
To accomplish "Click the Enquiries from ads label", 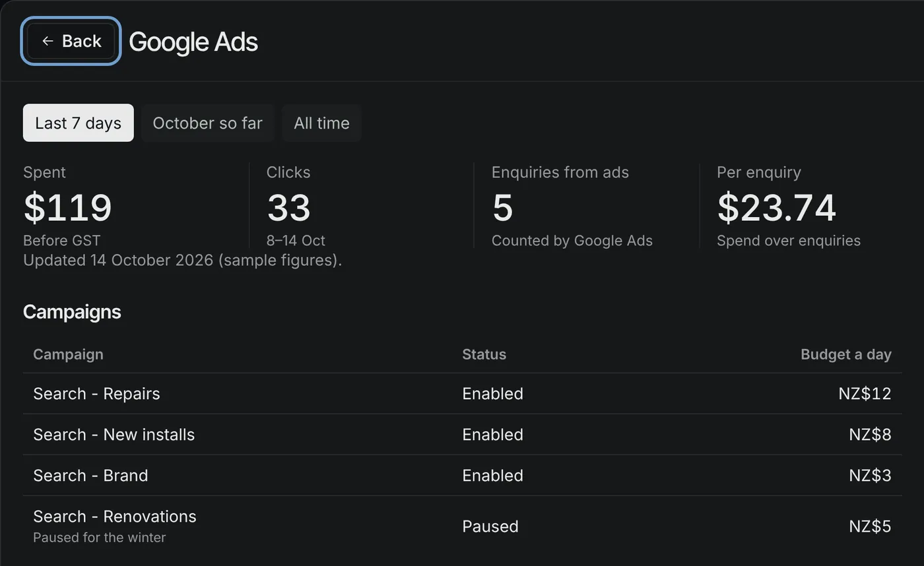I will tap(560, 172).
